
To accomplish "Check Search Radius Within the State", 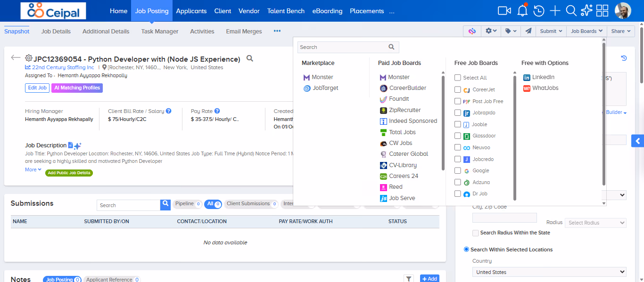I will click(476, 233).
